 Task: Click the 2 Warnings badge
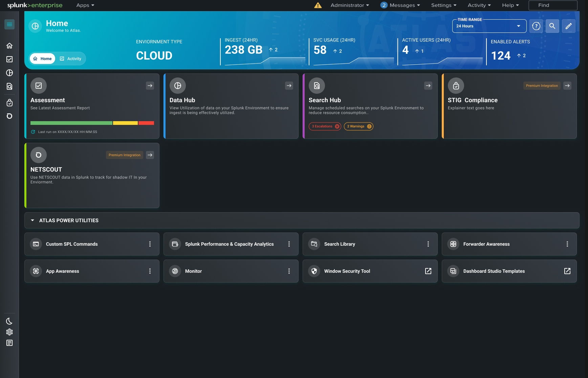click(358, 126)
